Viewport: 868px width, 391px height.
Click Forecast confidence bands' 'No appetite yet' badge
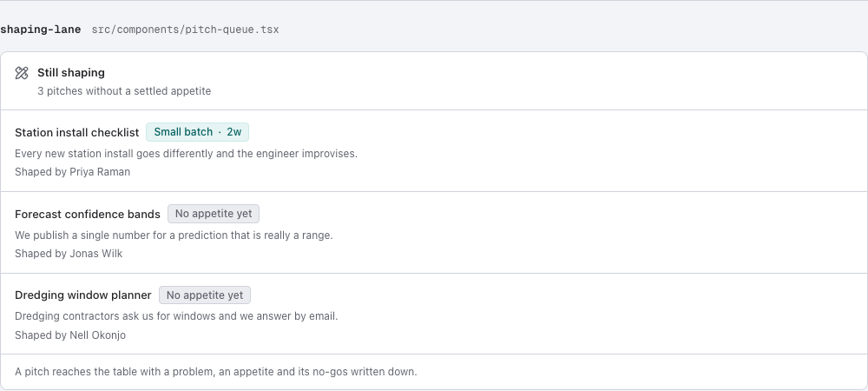coord(214,214)
